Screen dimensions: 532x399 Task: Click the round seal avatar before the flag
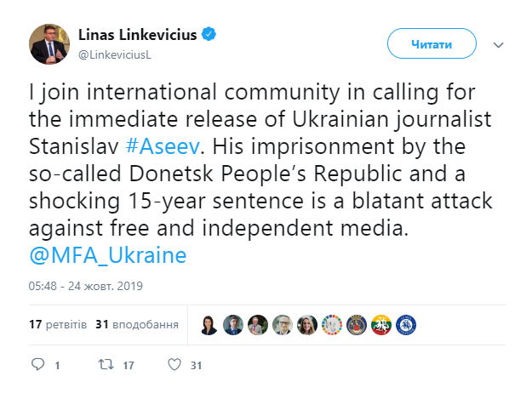(x=358, y=324)
